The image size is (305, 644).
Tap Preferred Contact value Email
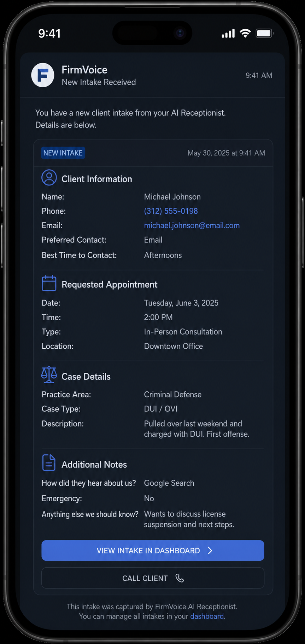[153, 240]
